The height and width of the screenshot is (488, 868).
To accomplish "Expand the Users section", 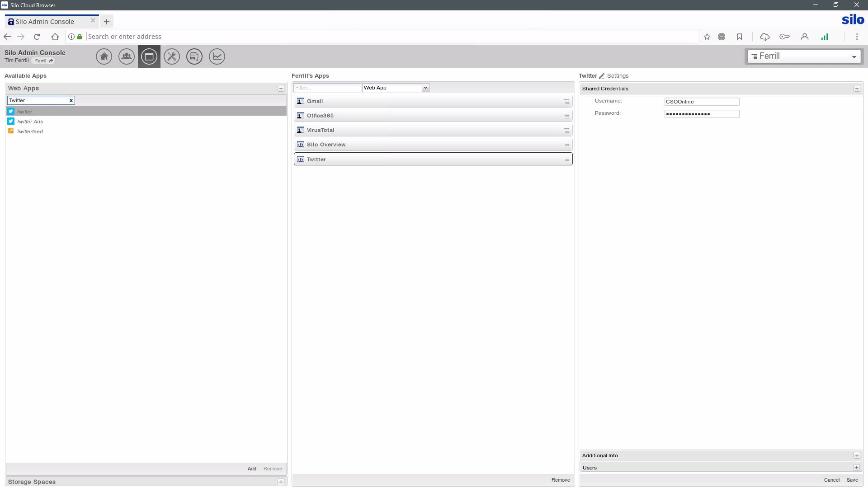I will [x=857, y=468].
